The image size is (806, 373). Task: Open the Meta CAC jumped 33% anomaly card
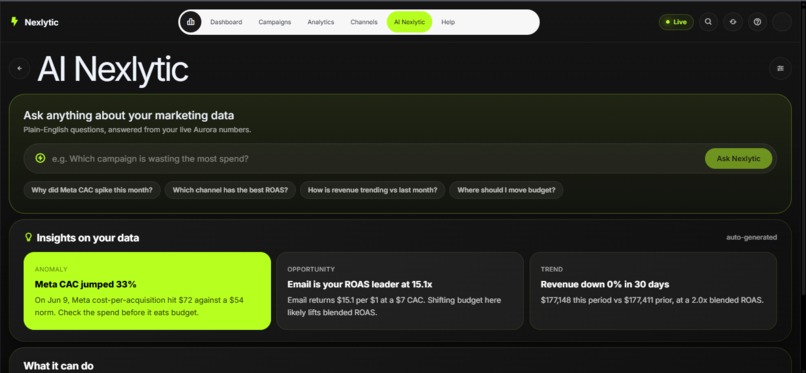point(147,291)
